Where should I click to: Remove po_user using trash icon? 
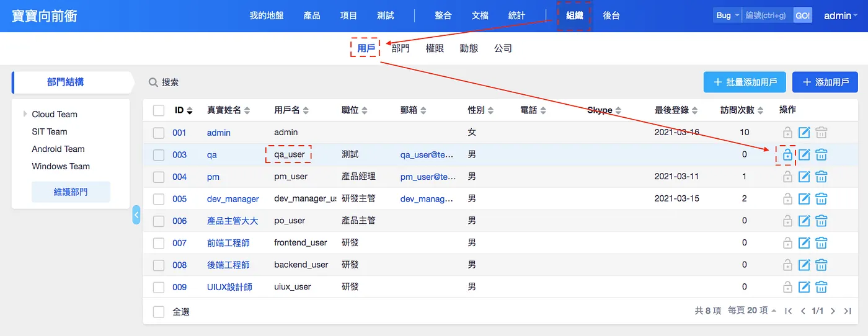click(x=821, y=221)
